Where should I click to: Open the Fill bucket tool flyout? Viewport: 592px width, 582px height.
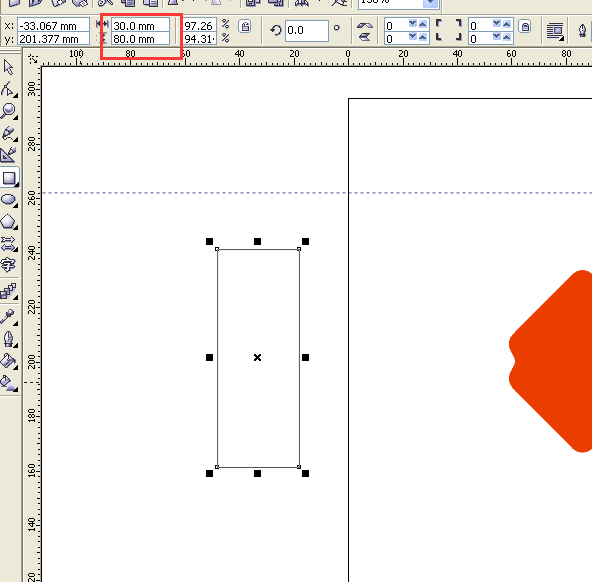(8, 361)
